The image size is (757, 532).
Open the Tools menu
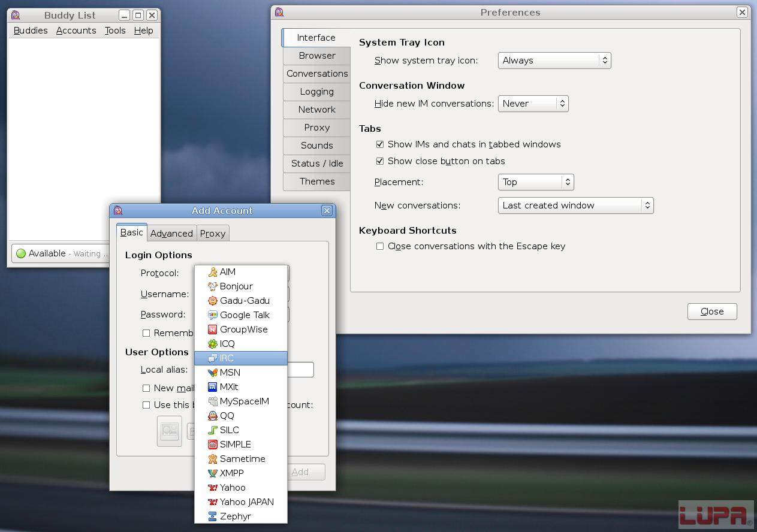pos(115,31)
